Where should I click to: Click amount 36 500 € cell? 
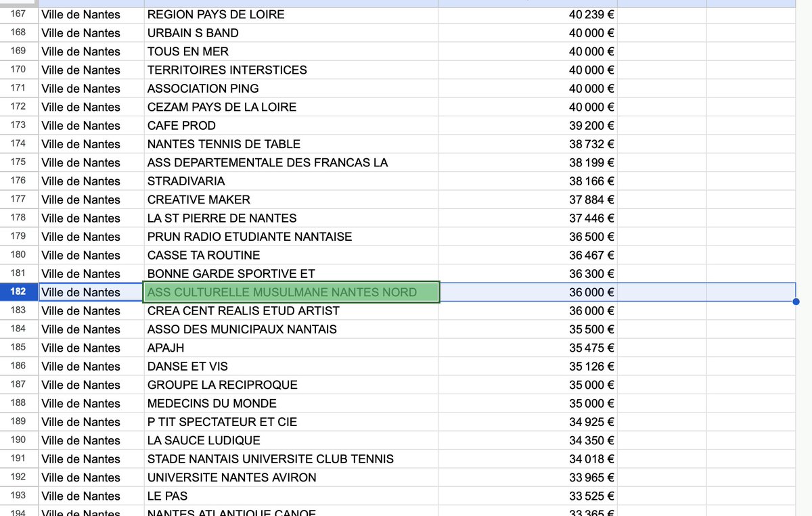pyautogui.click(x=528, y=237)
